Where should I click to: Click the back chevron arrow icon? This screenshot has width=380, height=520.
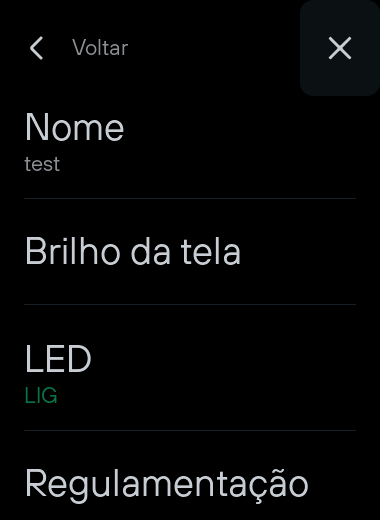(x=37, y=48)
